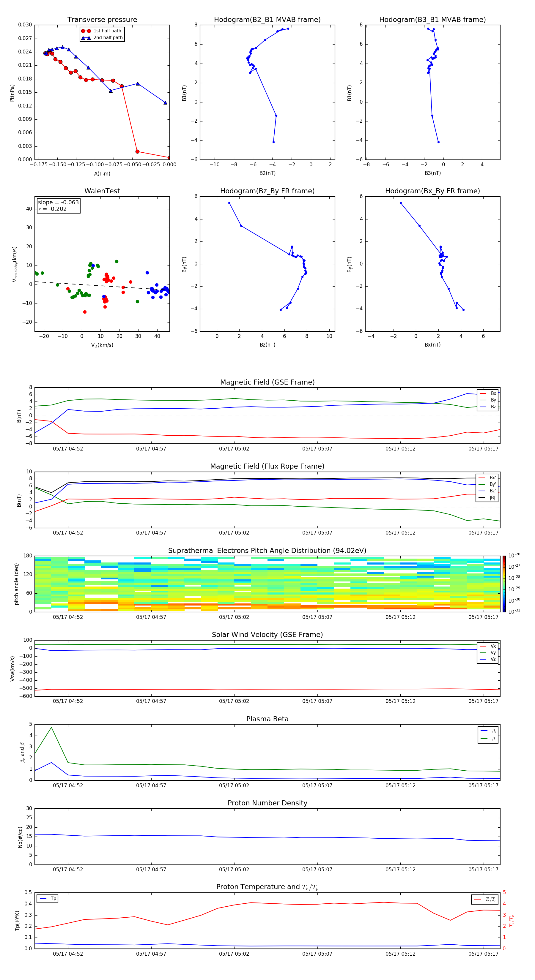Image resolution: width=535 pixels, height=980 pixels.
Task: Click the V_A(km/s) axis label in Walen test
Action: coord(102,345)
